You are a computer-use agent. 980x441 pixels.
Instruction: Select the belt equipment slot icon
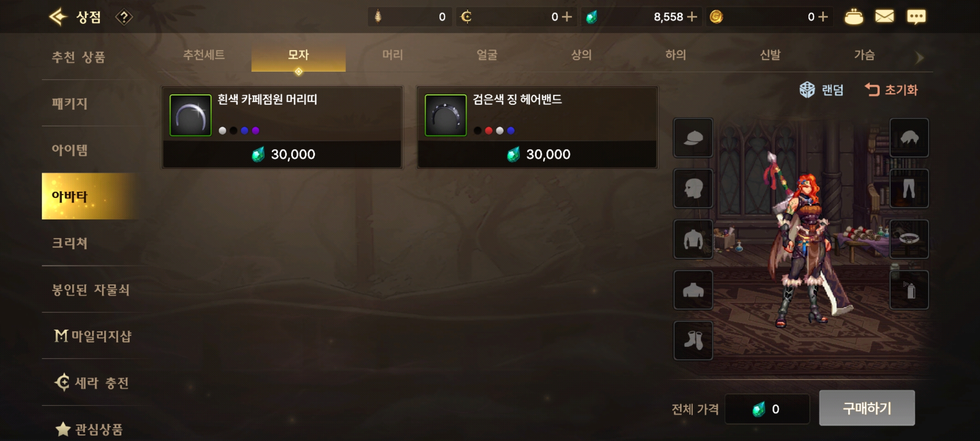point(909,239)
